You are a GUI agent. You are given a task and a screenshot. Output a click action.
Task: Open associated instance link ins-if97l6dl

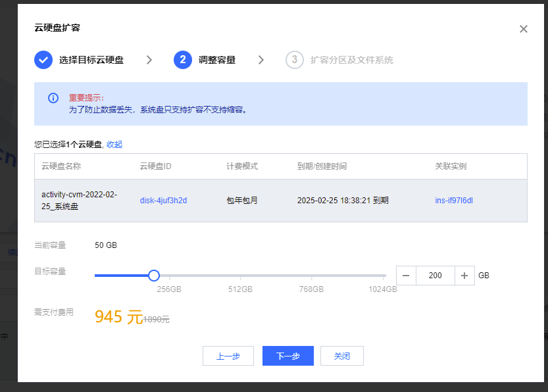(454, 200)
